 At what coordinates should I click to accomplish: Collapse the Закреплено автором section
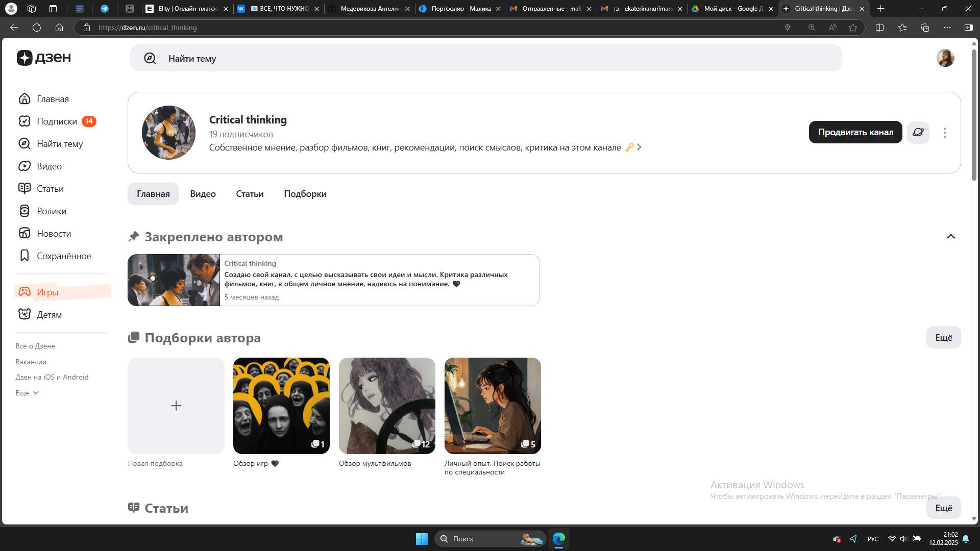tap(951, 236)
